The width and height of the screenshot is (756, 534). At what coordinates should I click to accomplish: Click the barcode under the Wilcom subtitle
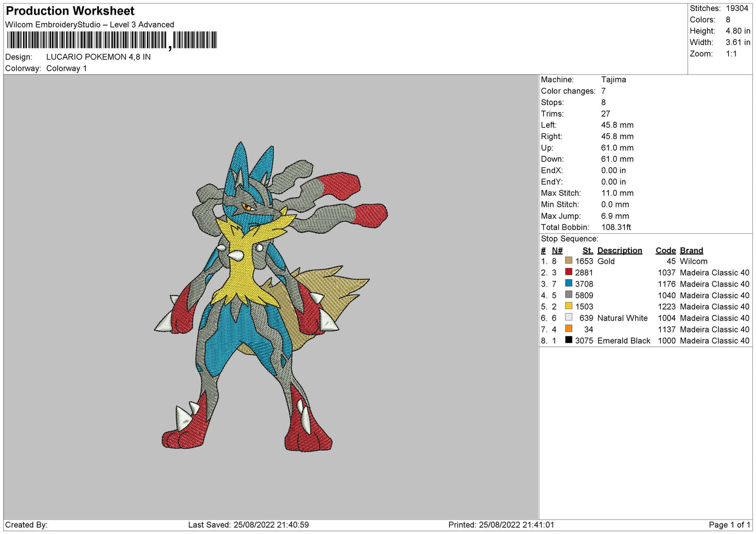pyautogui.click(x=112, y=40)
